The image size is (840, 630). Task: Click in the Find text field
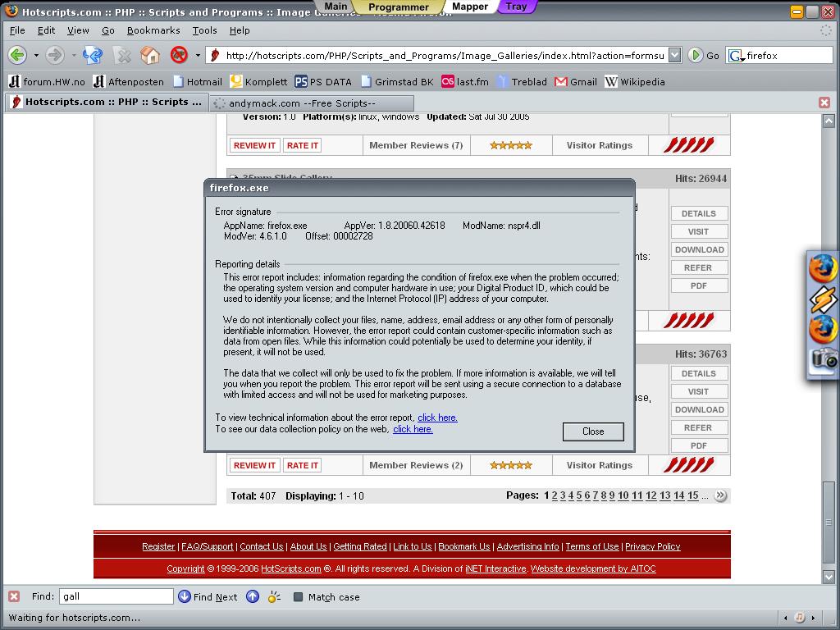point(116,596)
